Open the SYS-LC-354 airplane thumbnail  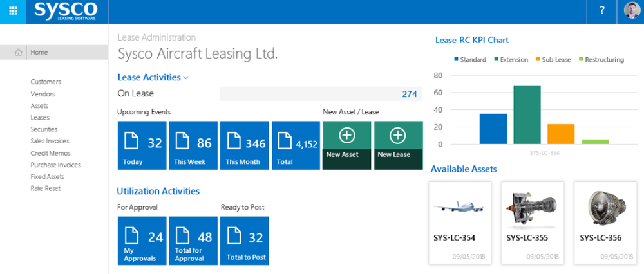pos(458,207)
